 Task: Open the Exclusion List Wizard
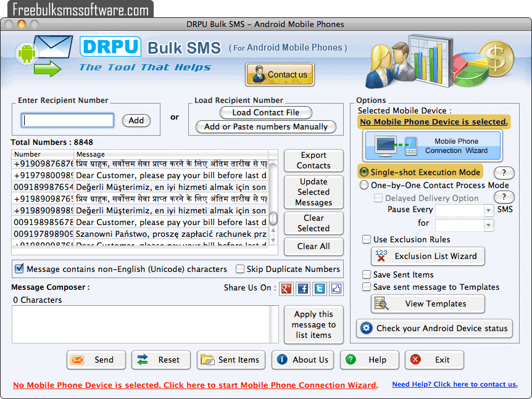(x=428, y=256)
